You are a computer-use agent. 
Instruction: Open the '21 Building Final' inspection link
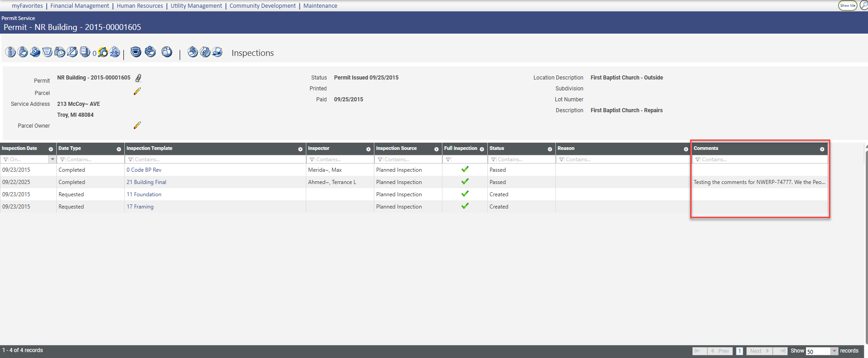tap(146, 182)
